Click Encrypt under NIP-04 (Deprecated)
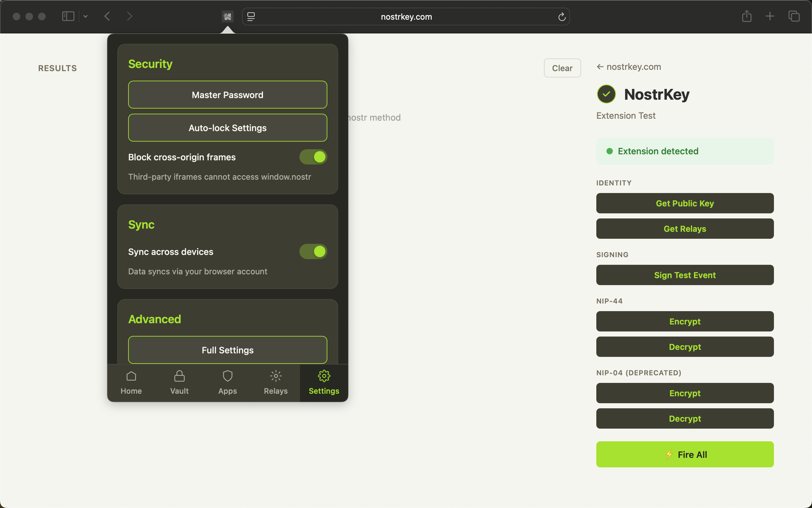The width and height of the screenshot is (812, 508). point(685,393)
